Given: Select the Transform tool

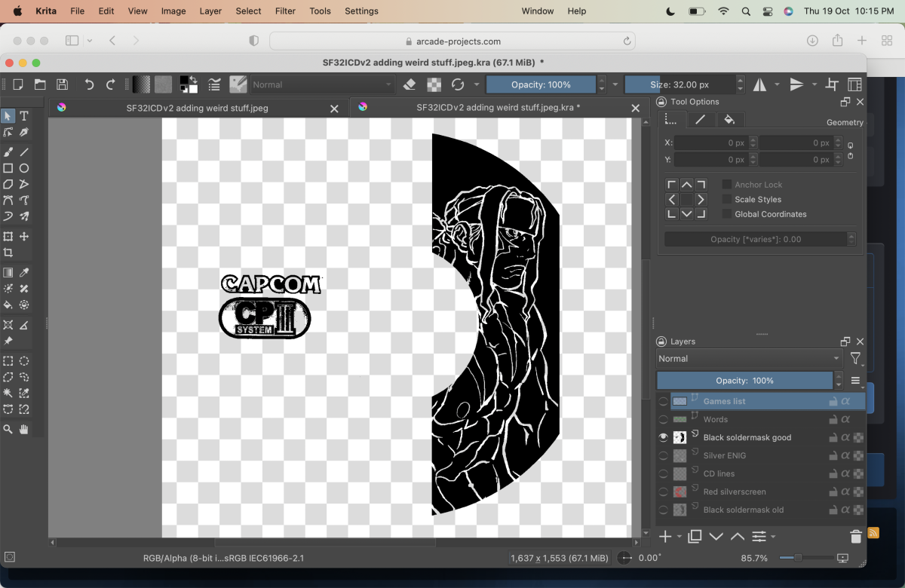Looking at the screenshot, I should coord(8,237).
